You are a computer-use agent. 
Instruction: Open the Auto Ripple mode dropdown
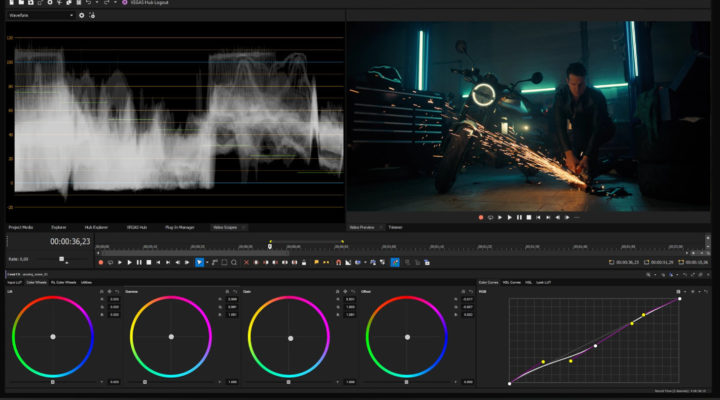point(365,263)
